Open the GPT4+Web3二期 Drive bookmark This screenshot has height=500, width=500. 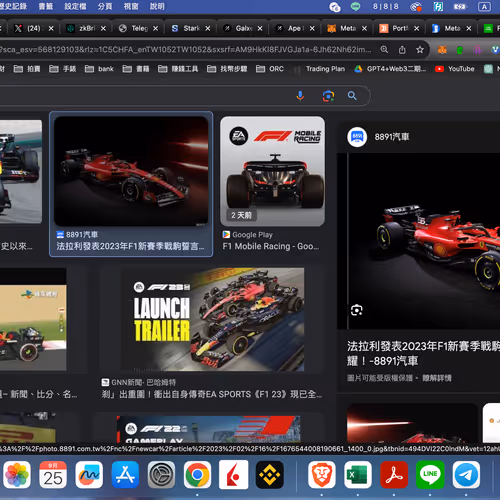pyautogui.click(x=390, y=69)
